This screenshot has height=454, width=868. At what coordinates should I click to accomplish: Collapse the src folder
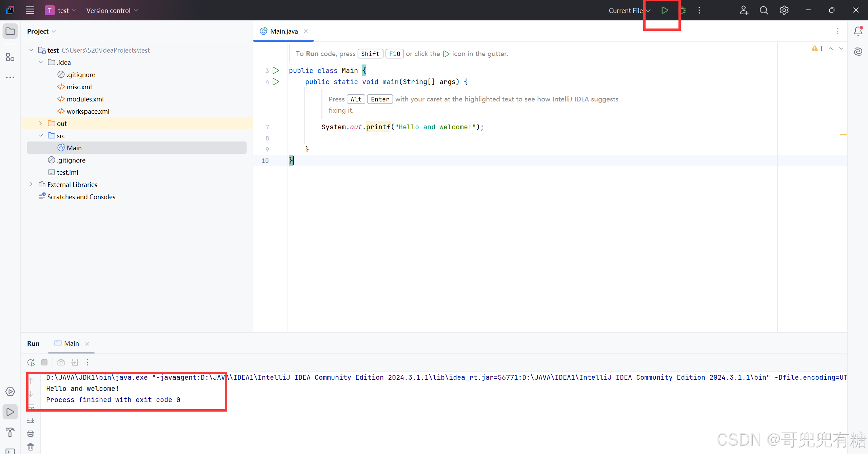tap(41, 136)
